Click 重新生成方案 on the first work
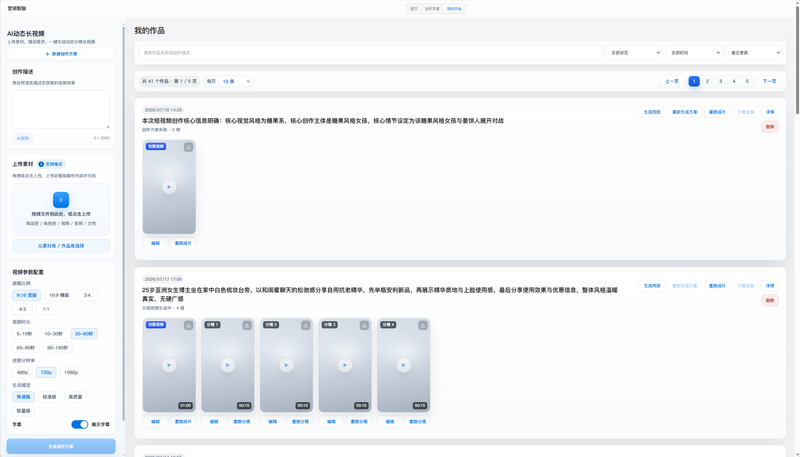800x457 pixels. click(x=685, y=112)
